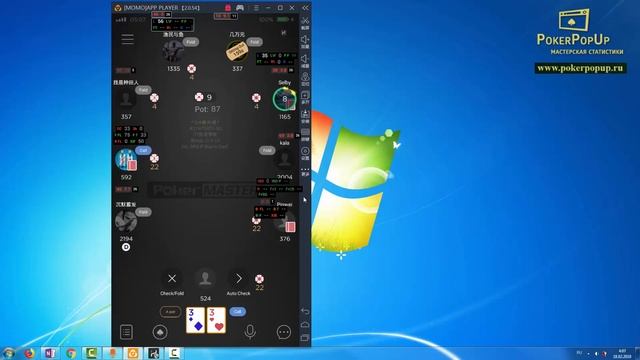The image size is (640, 360).
Task: Open avatar of player with 2194 chips
Action: coord(126,221)
